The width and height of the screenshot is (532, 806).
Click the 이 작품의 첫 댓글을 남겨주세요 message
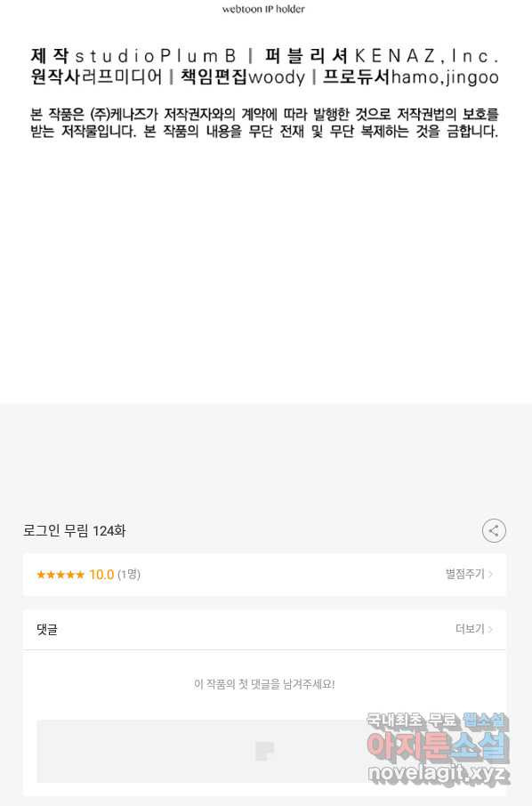point(265,684)
